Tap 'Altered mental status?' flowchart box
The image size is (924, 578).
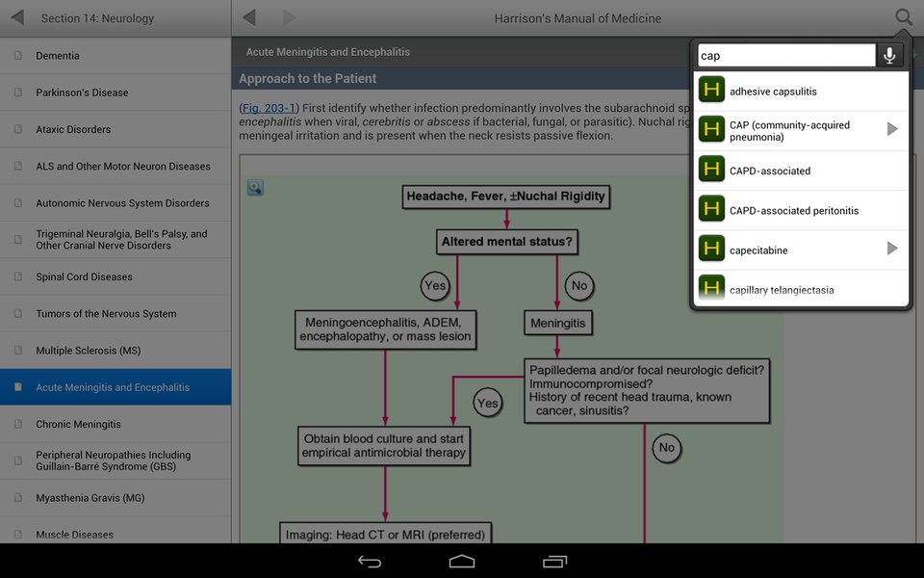pos(507,242)
